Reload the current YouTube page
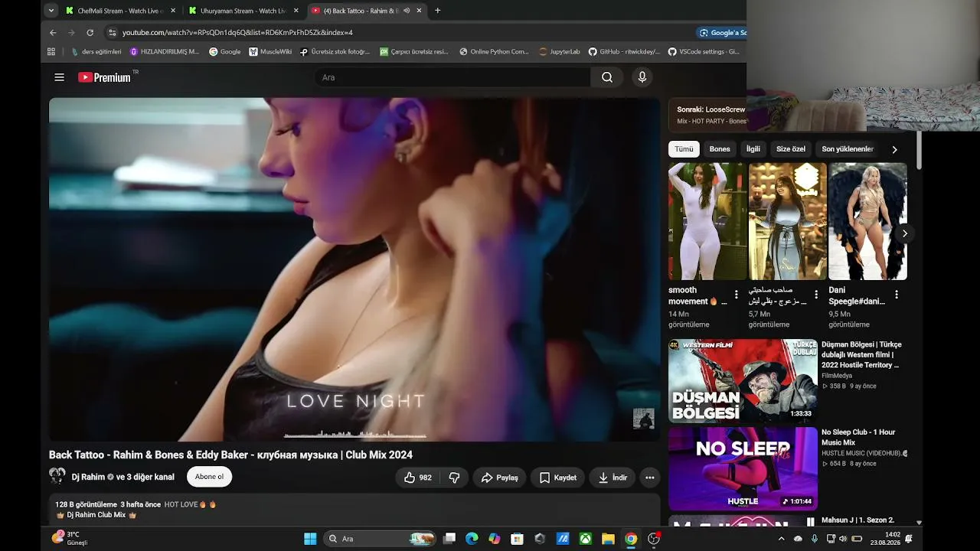The width and height of the screenshot is (980, 551). 90,33
